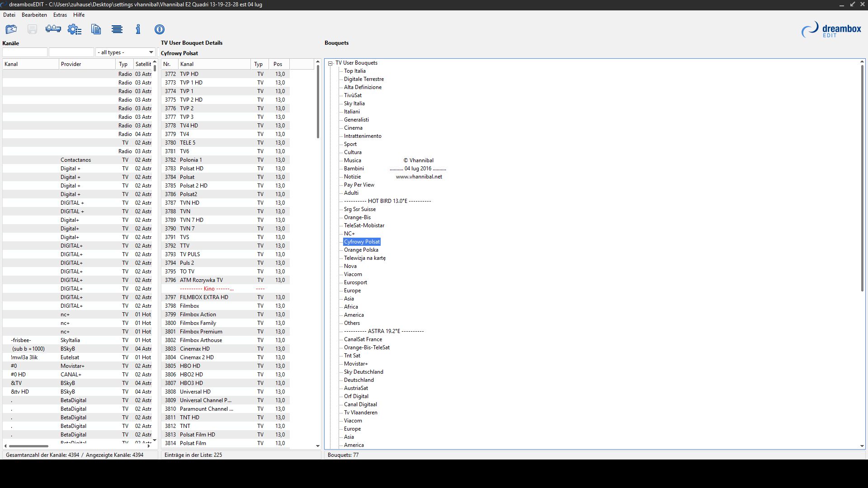Open FTP send/receive receiver icon
This screenshot has width=868, height=488.
click(x=53, y=29)
